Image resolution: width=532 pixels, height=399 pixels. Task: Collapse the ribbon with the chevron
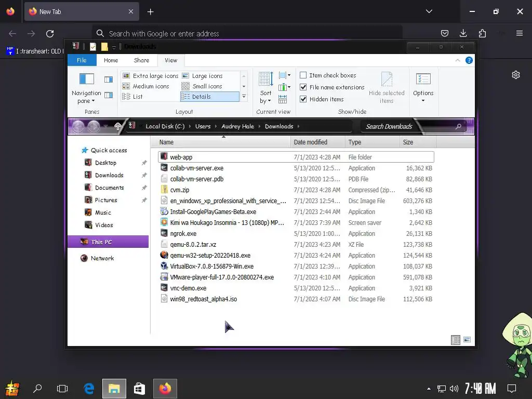point(458,60)
